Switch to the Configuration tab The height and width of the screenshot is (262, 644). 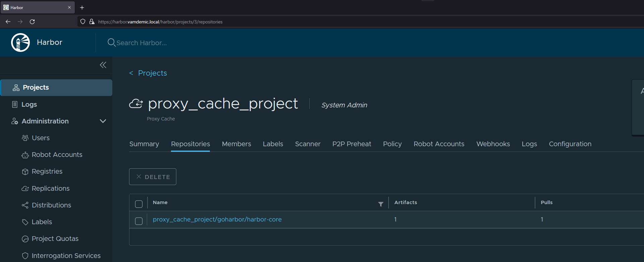570,144
